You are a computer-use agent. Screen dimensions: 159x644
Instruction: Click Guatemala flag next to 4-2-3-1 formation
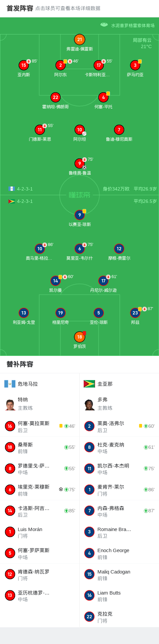pyautogui.click(x=12, y=189)
